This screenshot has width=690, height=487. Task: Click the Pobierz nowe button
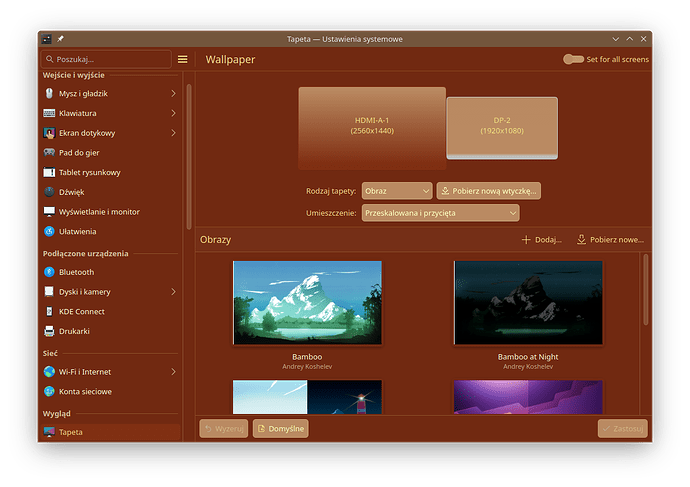tap(610, 240)
